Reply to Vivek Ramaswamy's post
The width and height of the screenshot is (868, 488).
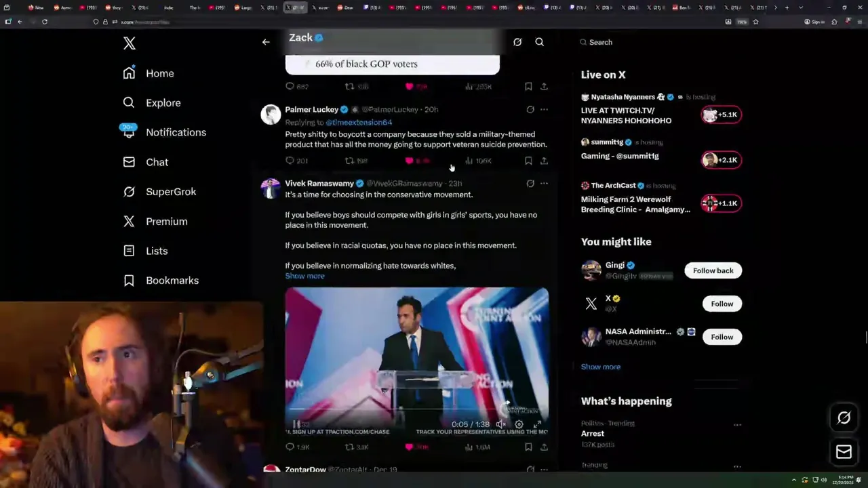tap(298, 447)
